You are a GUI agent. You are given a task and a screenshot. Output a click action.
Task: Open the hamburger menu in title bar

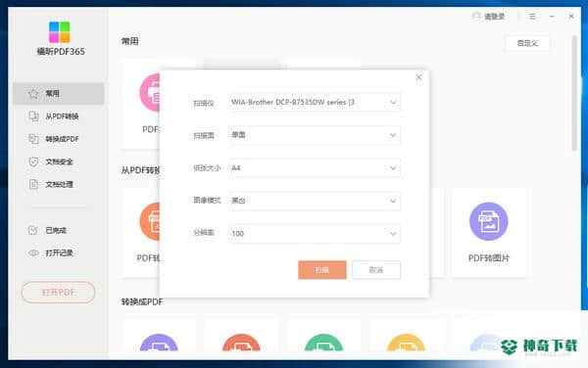[532, 17]
